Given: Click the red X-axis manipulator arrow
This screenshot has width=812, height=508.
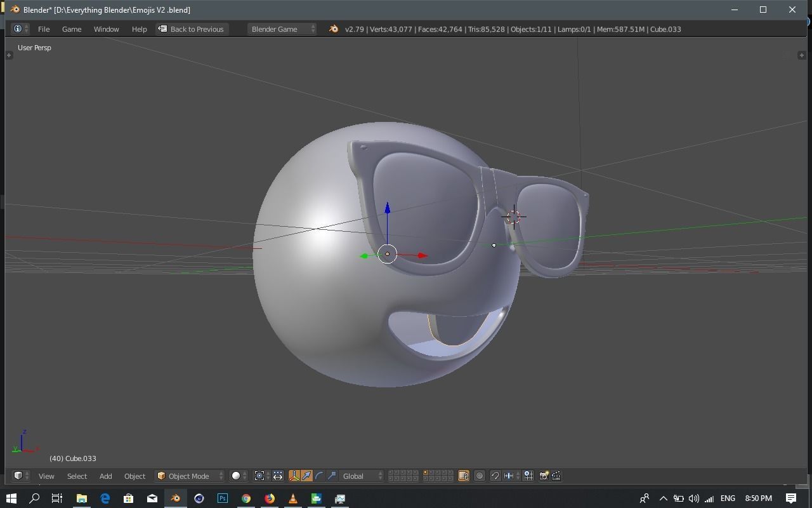Looking at the screenshot, I should [x=422, y=256].
